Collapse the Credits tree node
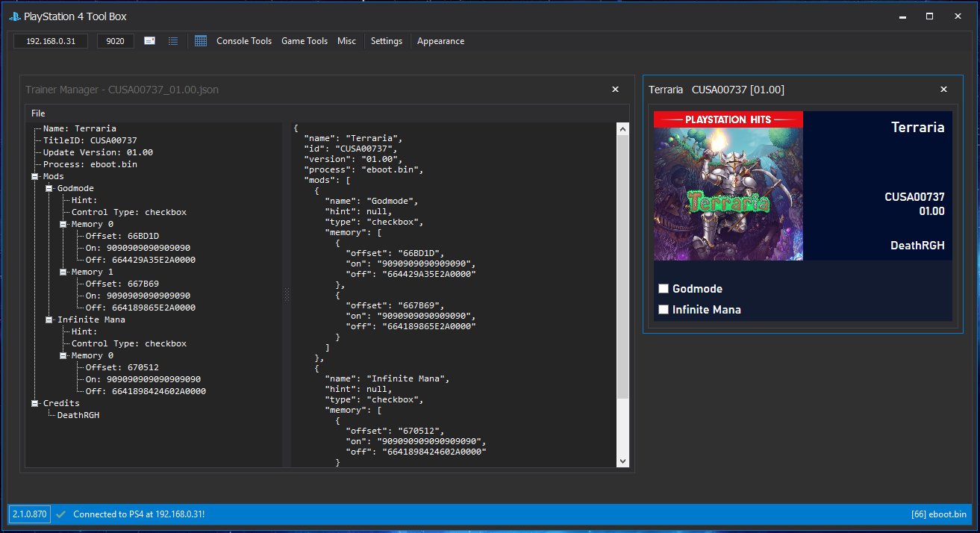Image resolution: width=980 pixels, height=533 pixels. pyautogui.click(x=35, y=403)
